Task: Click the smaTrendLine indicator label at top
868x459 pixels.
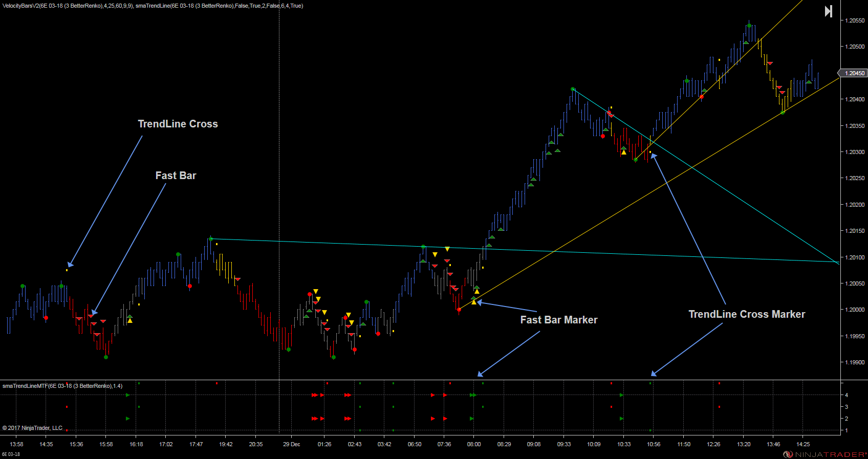Action: coord(220,6)
